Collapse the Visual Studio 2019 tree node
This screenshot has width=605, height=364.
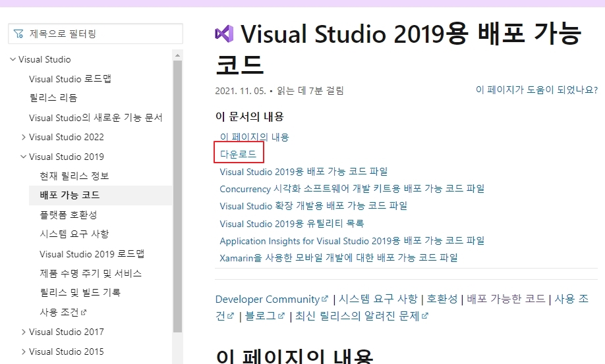(24, 157)
